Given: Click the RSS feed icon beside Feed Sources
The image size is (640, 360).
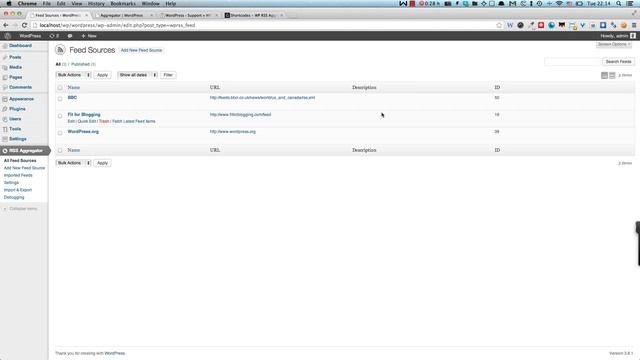Looking at the screenshot, I should [60, 50].
